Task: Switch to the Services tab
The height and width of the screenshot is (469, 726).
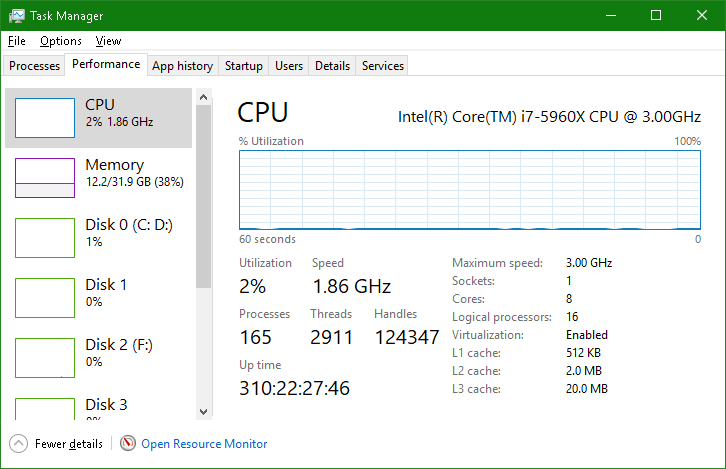Action: [x=383, y=66]
